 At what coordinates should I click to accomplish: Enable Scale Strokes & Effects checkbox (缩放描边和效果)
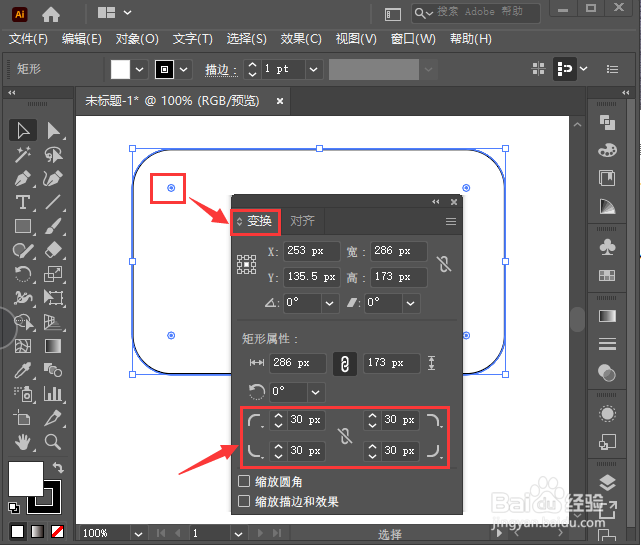pos(244,501)
